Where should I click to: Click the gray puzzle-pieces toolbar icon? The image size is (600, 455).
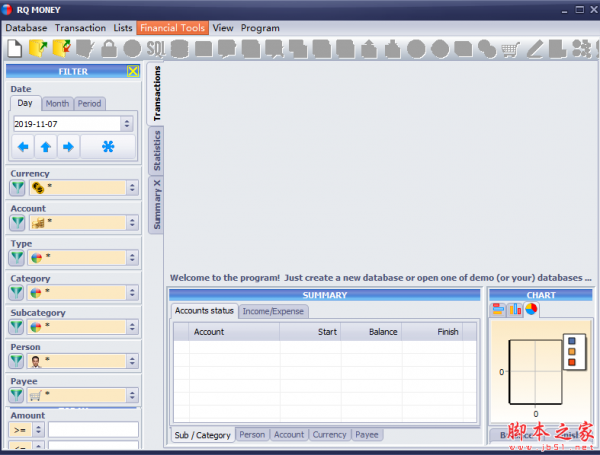tap(582, 49)
